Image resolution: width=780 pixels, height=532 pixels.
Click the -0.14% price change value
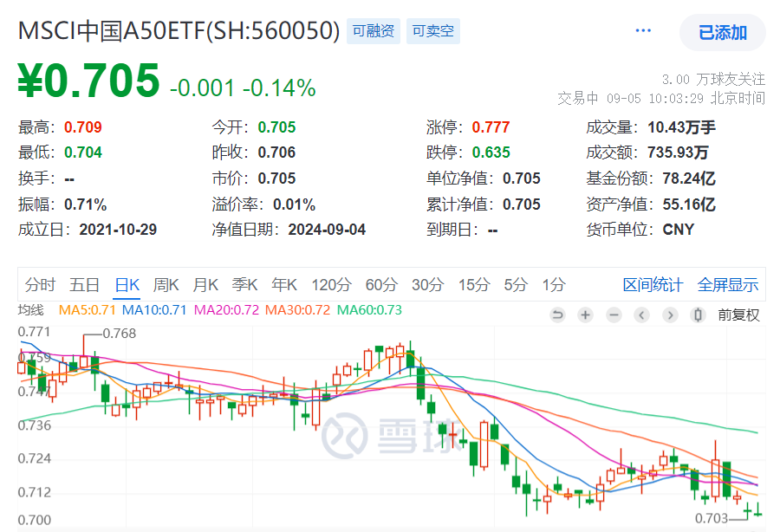tap(279, 88)
